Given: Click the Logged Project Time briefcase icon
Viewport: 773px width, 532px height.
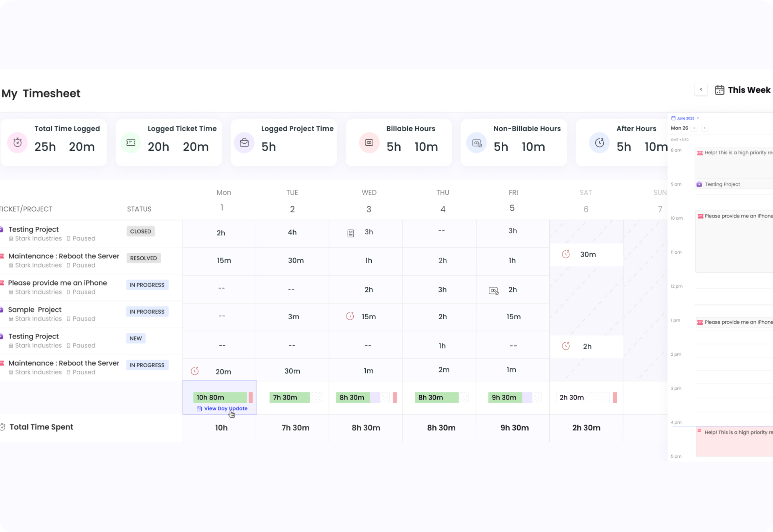Looking at the screenshot, I should 244,142.
